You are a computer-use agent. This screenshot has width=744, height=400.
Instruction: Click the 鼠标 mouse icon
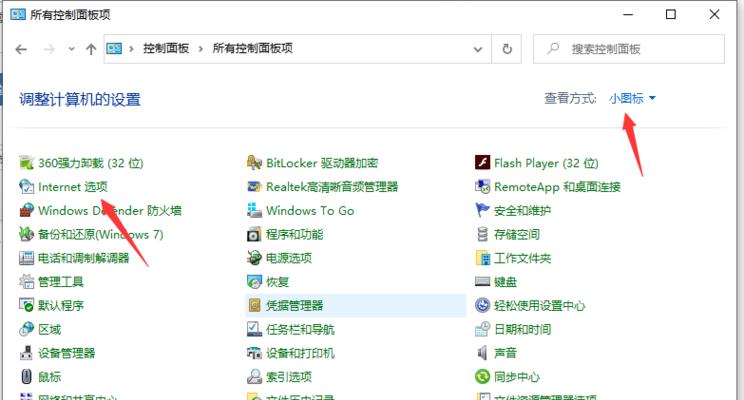pyautogui.click(x=26, y=376)
